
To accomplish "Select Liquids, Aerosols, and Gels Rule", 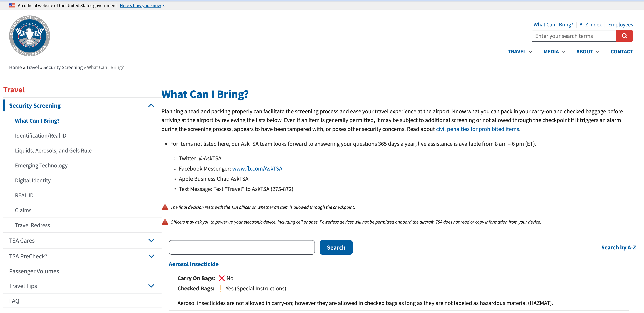I will coord(53,150).
